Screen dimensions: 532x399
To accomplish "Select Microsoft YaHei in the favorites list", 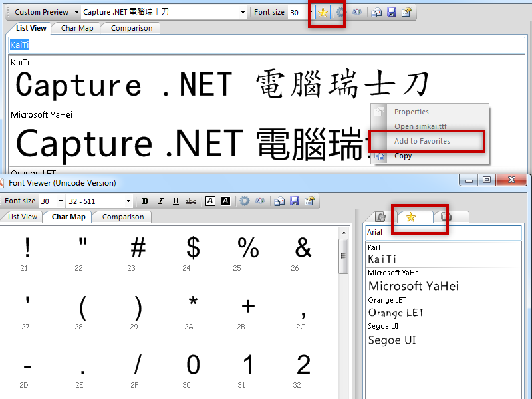I will [x=443, y=281].
